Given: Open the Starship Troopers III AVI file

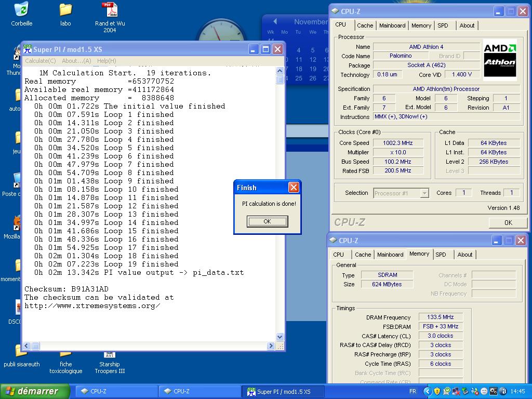Looking at the screenshot, I should click(110, 355).
